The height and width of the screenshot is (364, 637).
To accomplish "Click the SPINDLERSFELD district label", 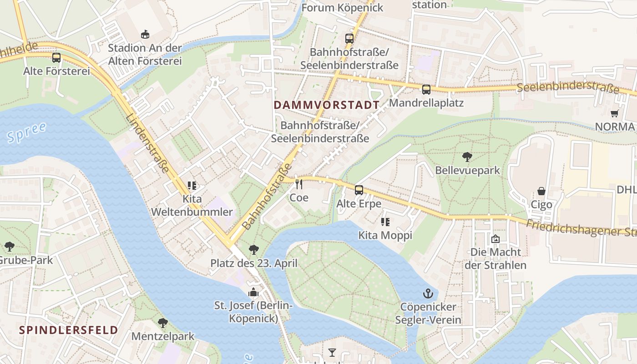I will pos(69,330).
